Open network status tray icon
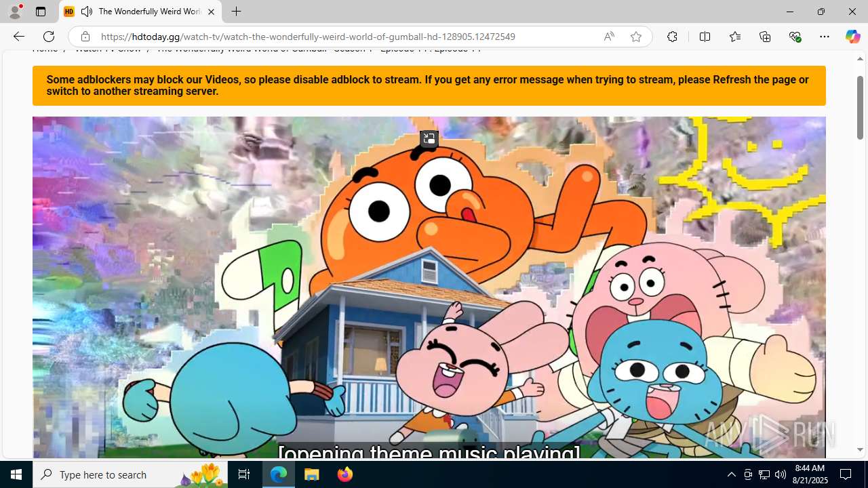This screenshot has width=868, height=488. point(764,474)
